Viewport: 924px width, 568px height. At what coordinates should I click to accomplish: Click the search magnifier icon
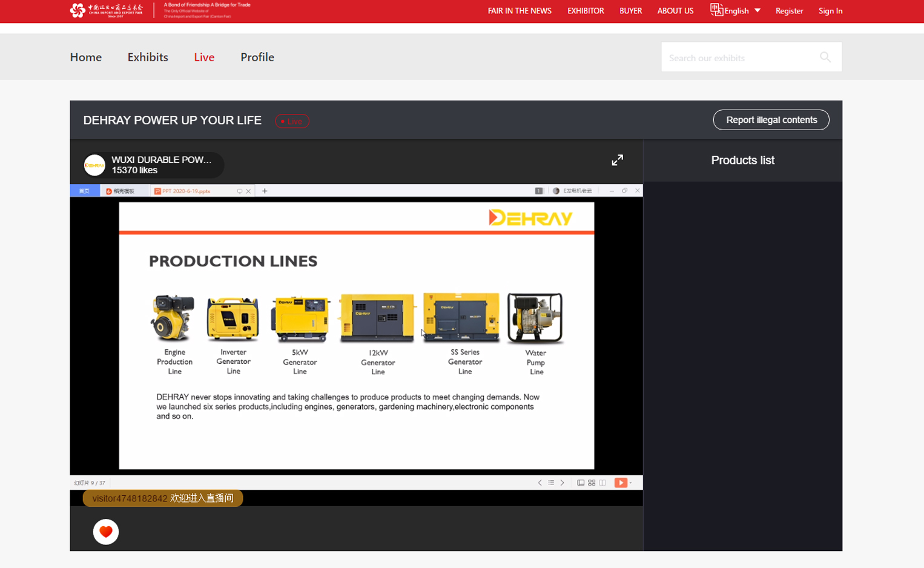click(x=825, y=57)
